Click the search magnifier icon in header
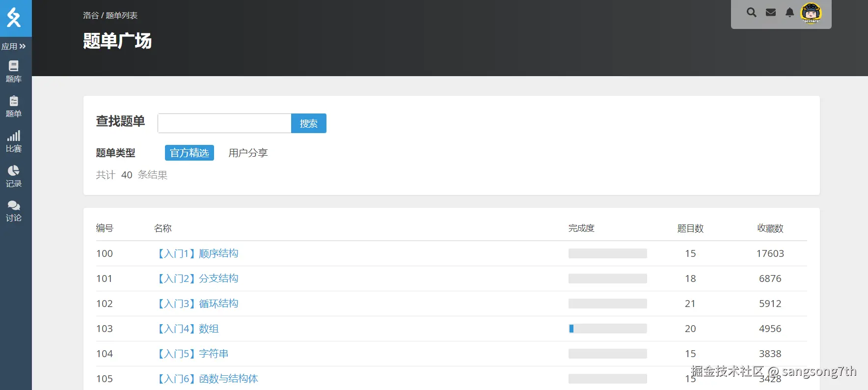 tap(752, 12)
